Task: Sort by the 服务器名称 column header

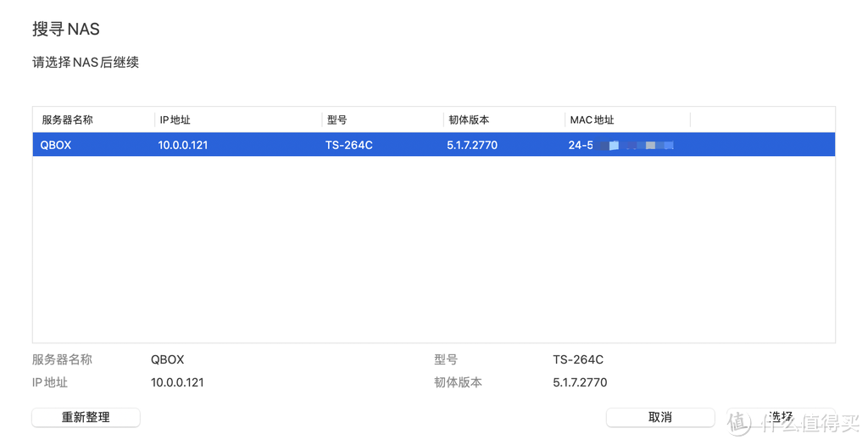Action: coord(68,120)
